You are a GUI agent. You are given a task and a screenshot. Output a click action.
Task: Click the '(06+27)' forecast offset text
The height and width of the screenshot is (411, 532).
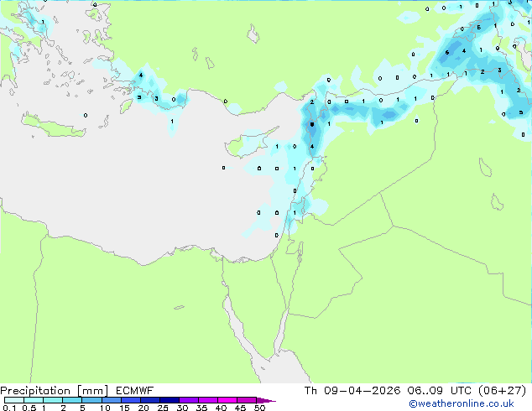point(502,391)
